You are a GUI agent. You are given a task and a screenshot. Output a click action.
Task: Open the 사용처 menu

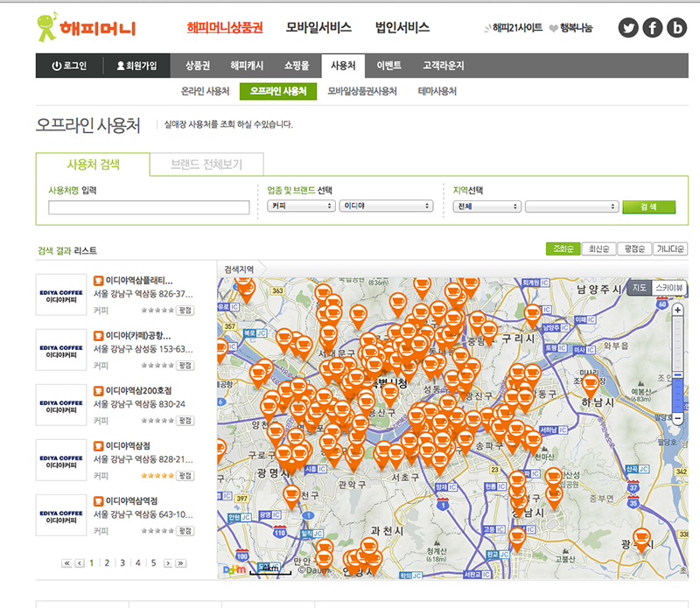click(343, 66)
